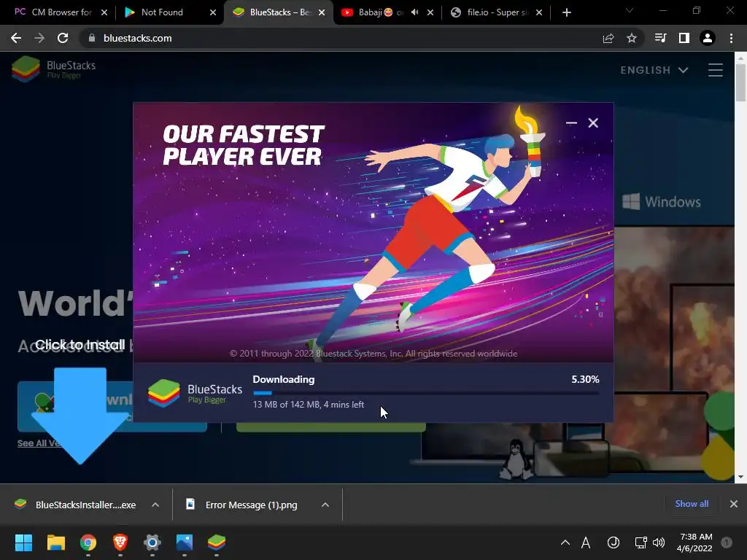Open BlueStacksInstaller.exe from downloads bar
The image size is (747, 560).
pyautogui.click(x=75, y=505)
